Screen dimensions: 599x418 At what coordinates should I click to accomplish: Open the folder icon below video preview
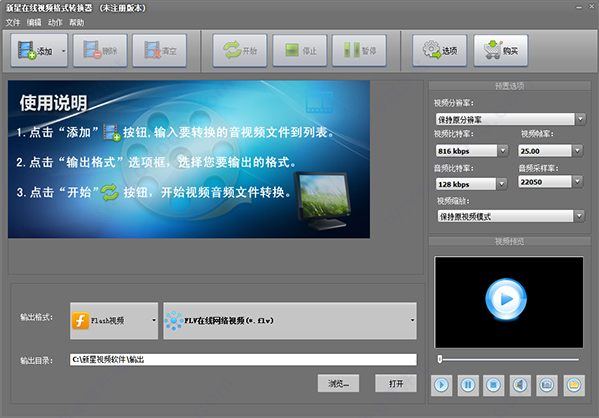574,385
